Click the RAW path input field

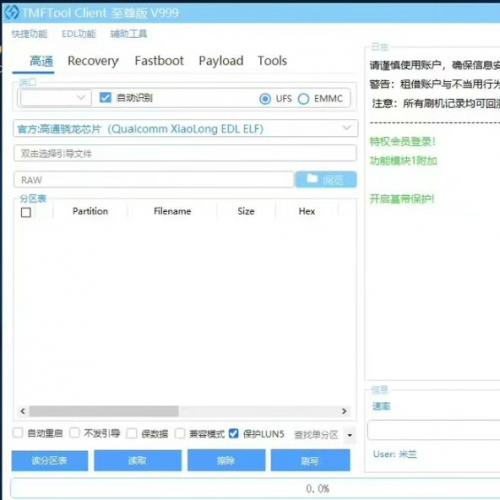[154, 180]
